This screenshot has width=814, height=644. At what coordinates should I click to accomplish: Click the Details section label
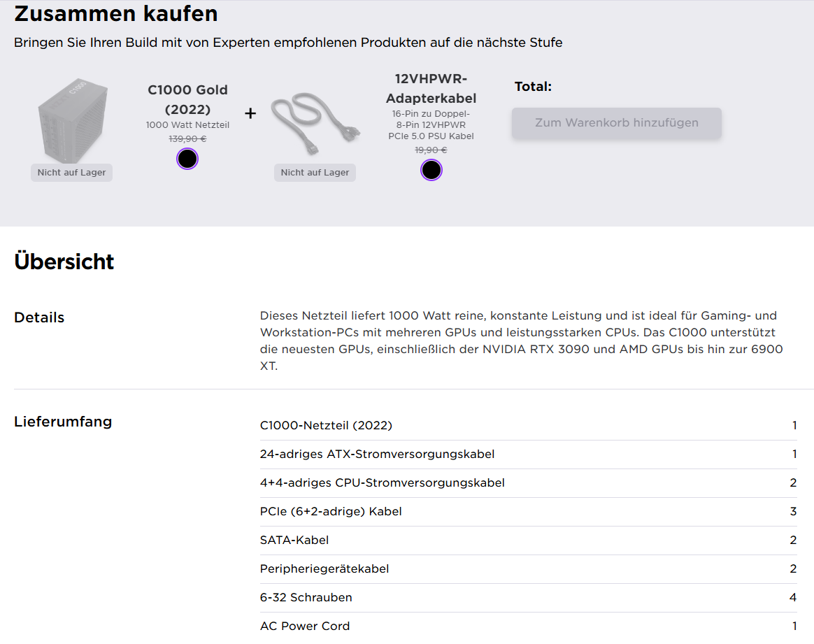pos(39,317)
